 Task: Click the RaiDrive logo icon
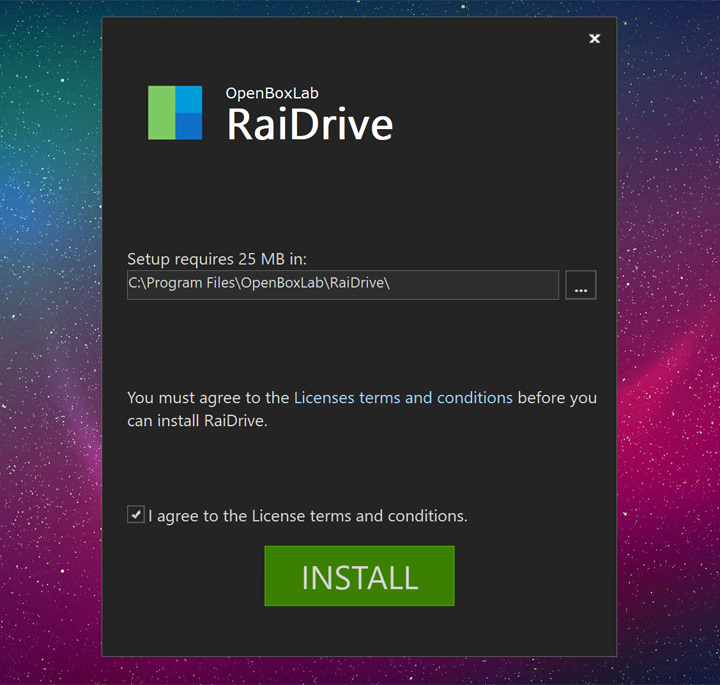pos(175,112)
